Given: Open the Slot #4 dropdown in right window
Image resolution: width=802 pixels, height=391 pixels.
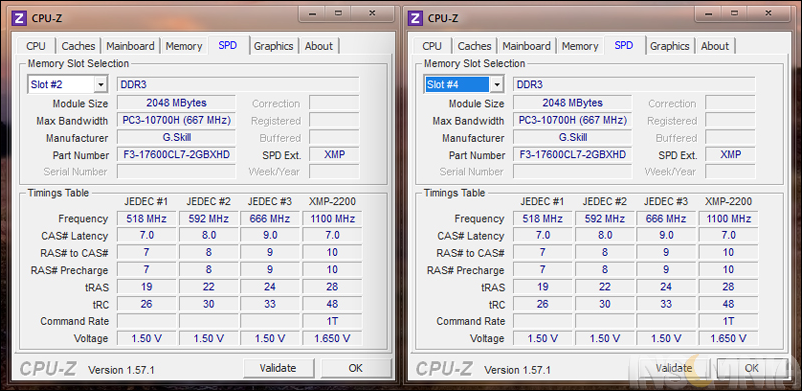Looking at the screenshot, I should pyautogui.click(x=497, y=84).
